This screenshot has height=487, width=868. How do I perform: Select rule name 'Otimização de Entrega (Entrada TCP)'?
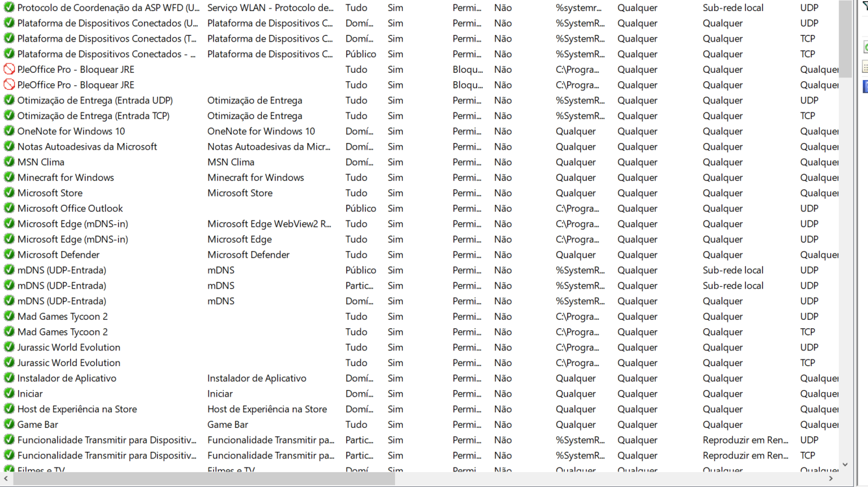[94, 116]
